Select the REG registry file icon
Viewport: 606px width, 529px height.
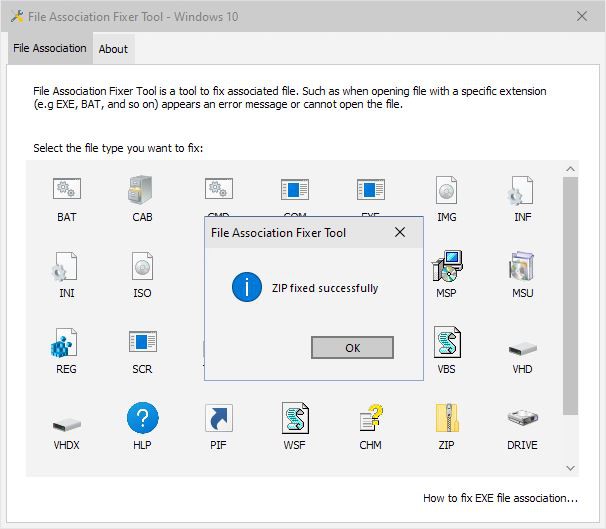65,342
